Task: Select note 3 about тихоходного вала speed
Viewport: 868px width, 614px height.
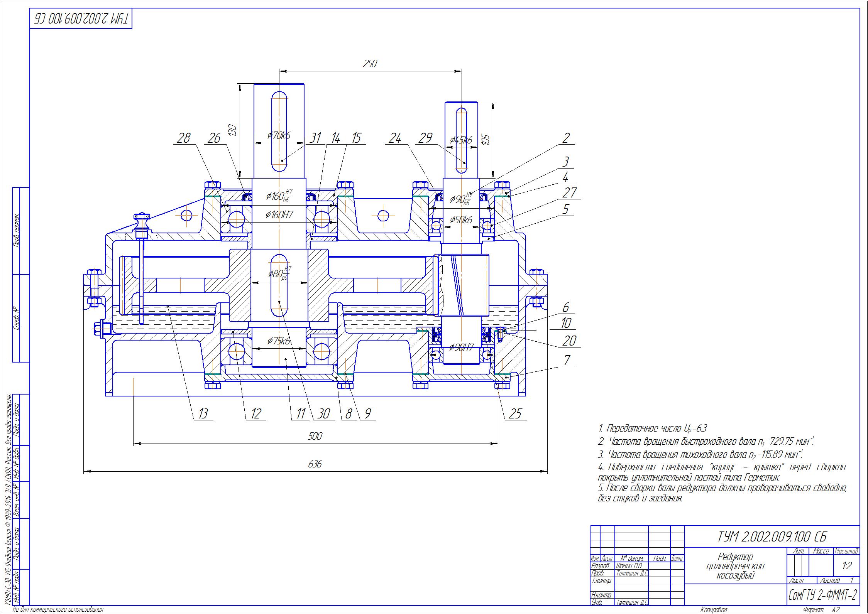Action: (x=701, y=454)
